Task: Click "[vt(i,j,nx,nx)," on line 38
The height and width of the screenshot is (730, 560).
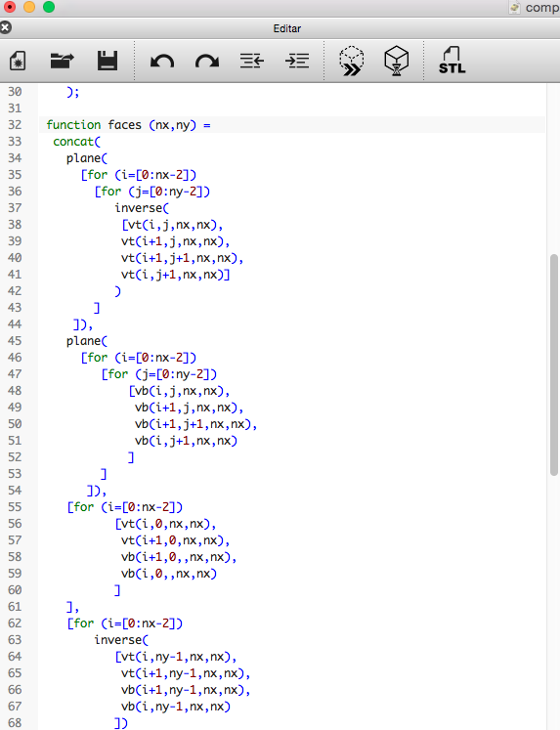Action: pyautogui.click(x=172, y=225)
